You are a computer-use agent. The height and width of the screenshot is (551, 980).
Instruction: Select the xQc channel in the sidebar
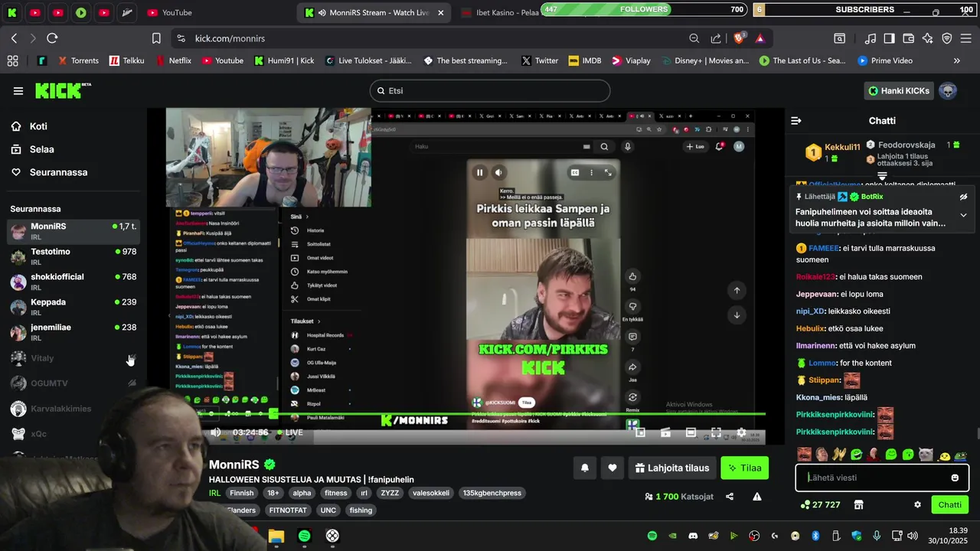pos(73,434)
